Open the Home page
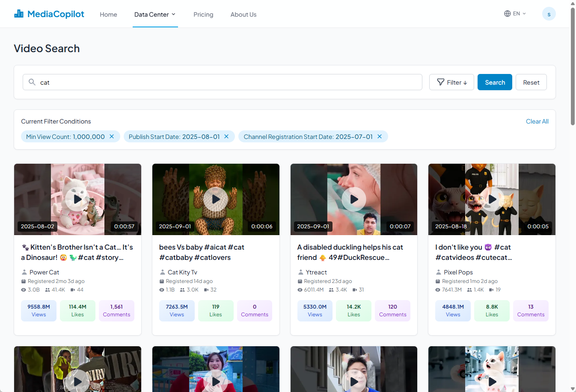 [x=108, y=15]
